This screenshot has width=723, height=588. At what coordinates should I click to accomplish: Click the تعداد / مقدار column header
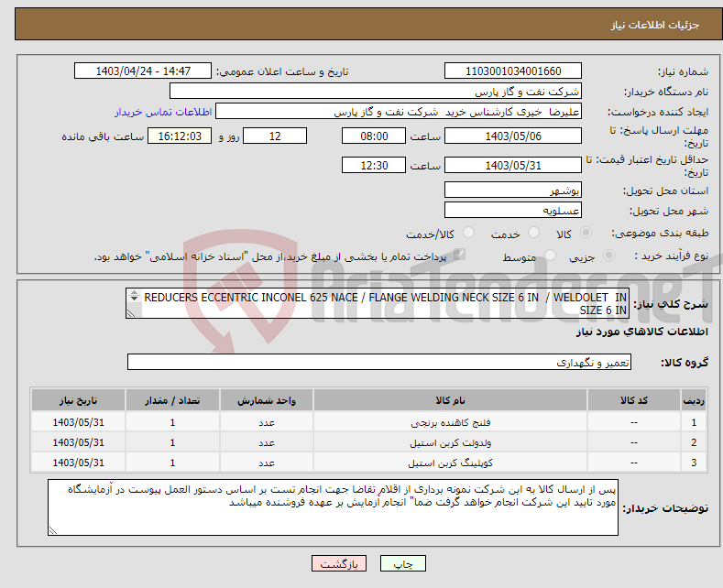(172, 400)
